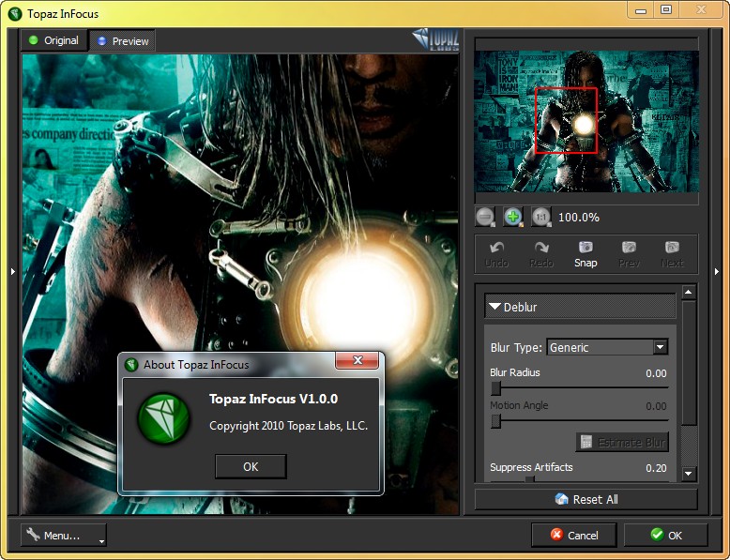
Task: Click the Reset All button
Action: click(586, 499)
